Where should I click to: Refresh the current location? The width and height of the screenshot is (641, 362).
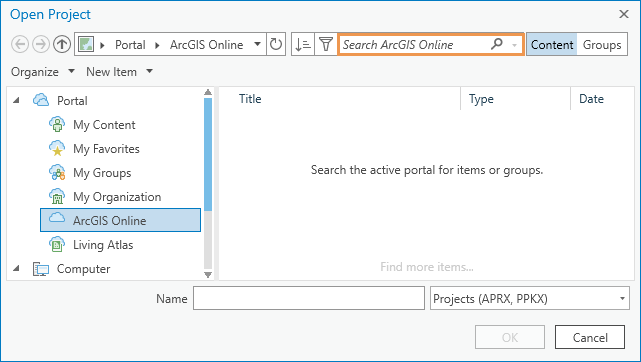(276, 44)
